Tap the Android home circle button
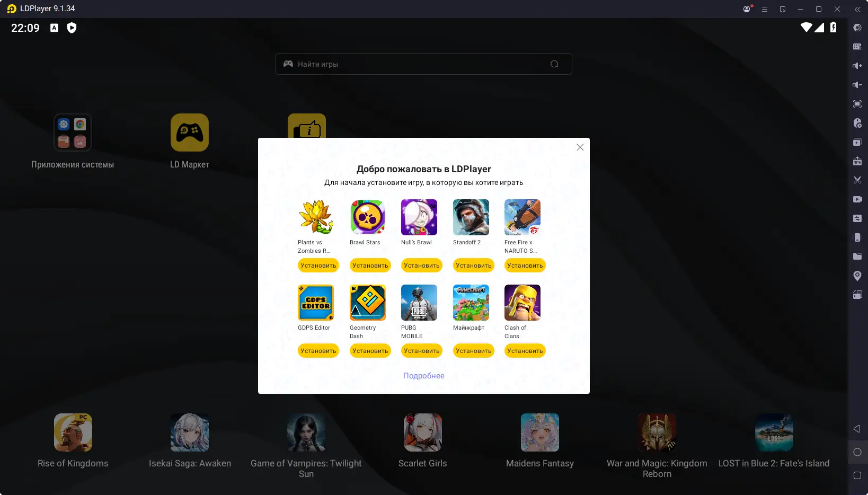This screenshot has width=868, height=495. (857, 452)
